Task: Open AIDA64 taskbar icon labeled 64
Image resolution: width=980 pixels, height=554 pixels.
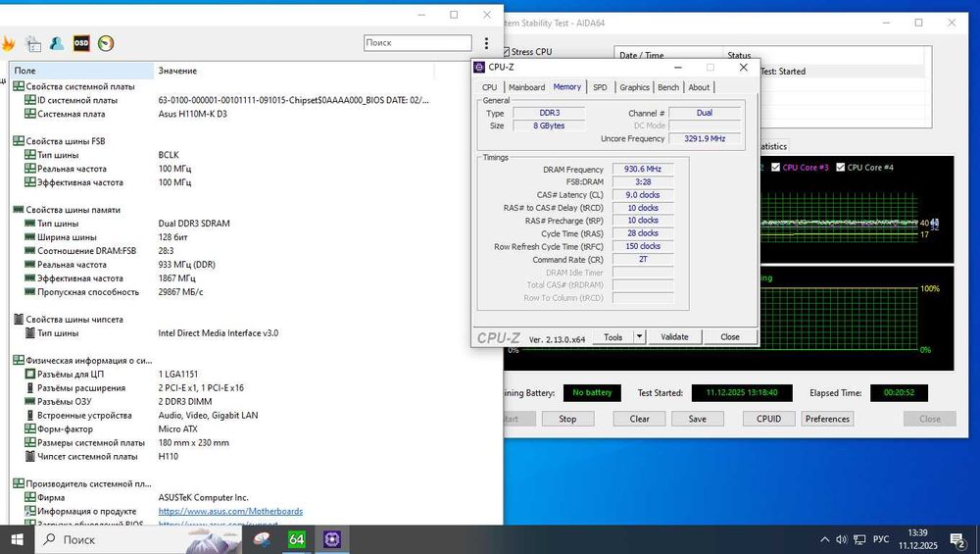Action: coord(296,539)
